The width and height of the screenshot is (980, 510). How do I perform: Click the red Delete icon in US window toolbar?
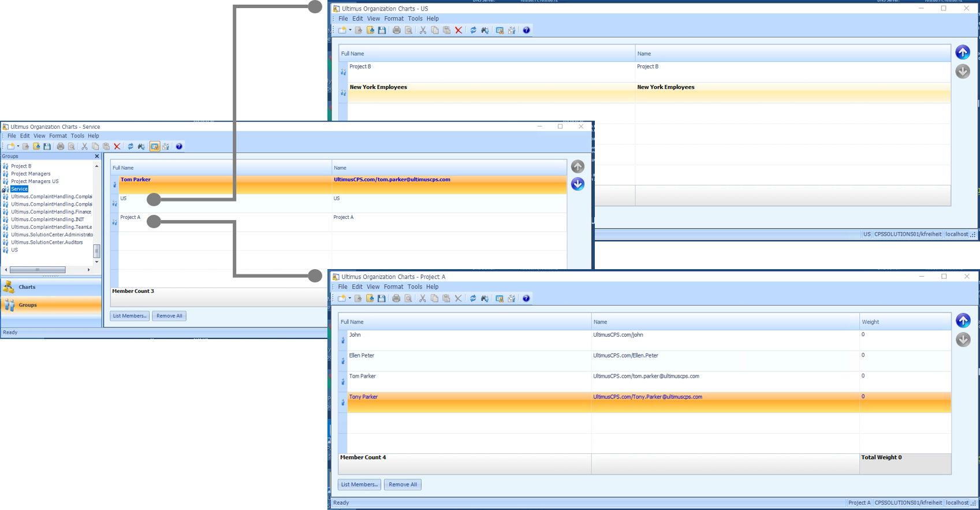(459, 30)
